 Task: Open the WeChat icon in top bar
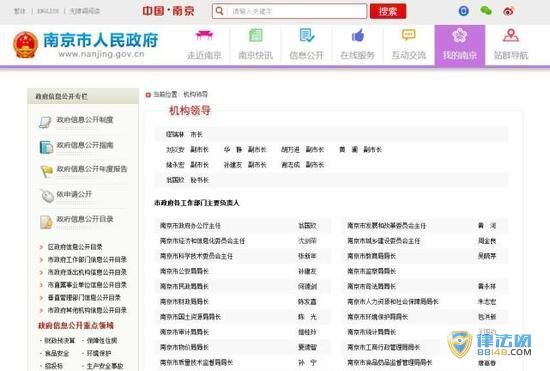[x=486, y=11]
